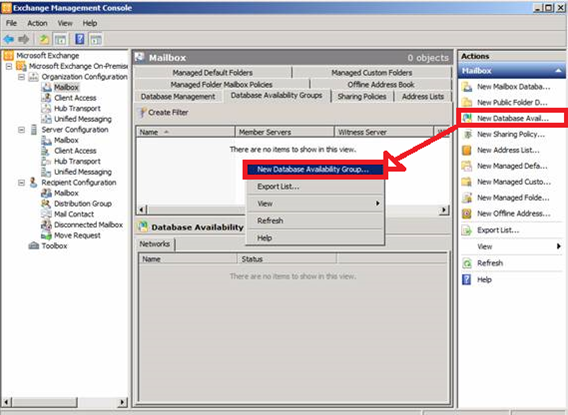The image size is (568, 415).
Task: Collapse the Mailbox actions section header
Action: [558, 71]
